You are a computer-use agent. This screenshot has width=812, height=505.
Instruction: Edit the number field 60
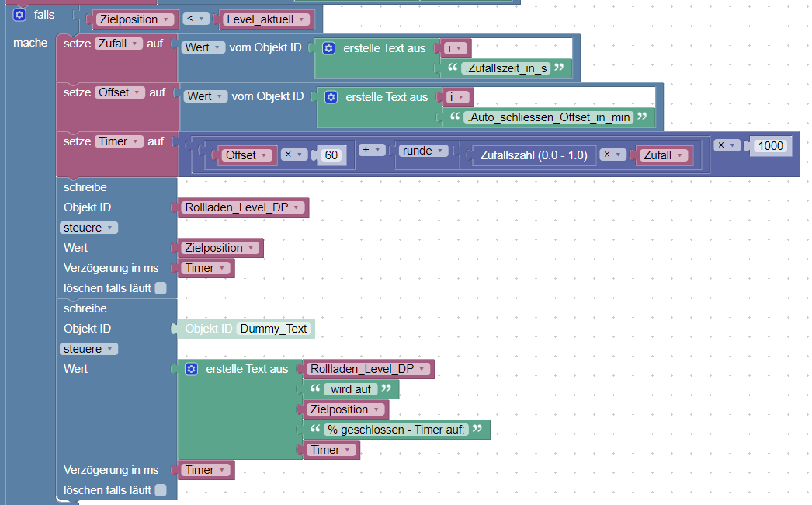tap(331, 155)
